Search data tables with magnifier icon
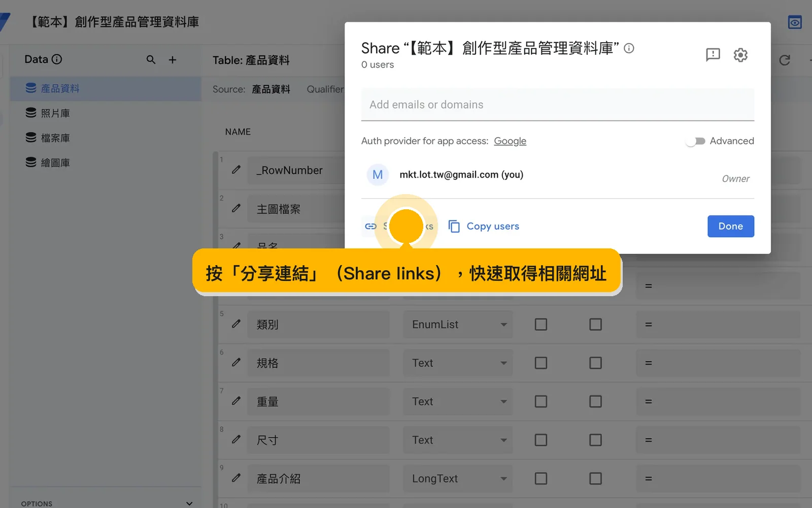The height and width of the screenshot is (508, 812). point(151,60)
